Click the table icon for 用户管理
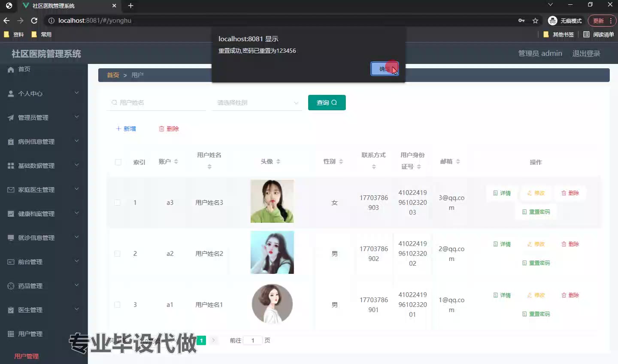This screenshot has width=618, height=364. (11, 334)
